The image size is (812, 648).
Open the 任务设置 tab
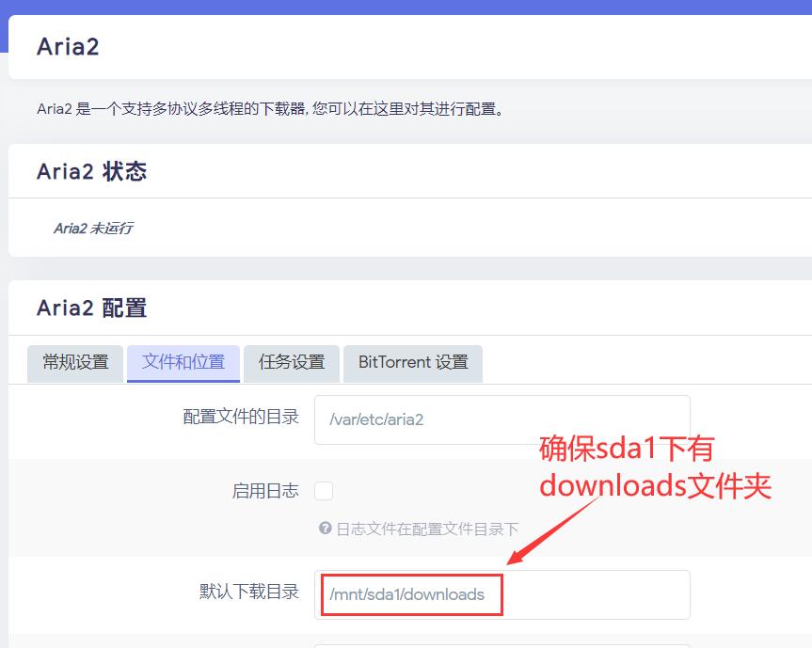[292, 363]
